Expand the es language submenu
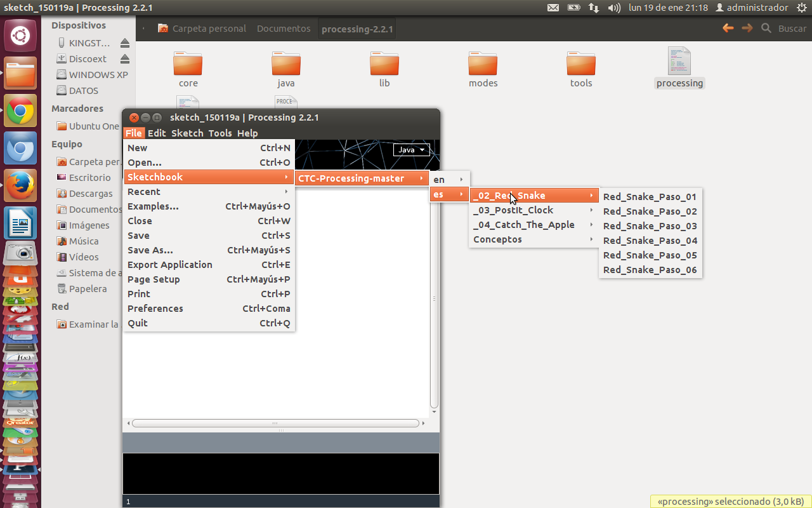812x508 pixels. pyautogui.click(x=450, y=194)
